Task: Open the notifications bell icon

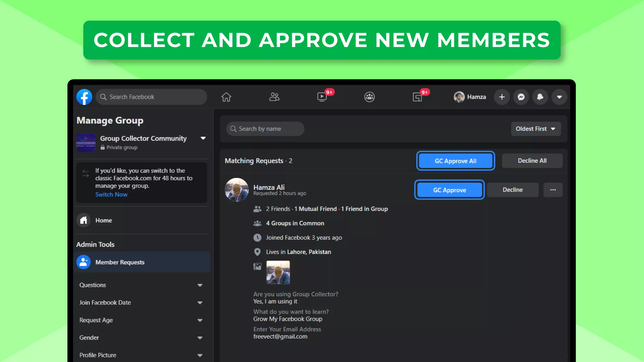Action: [540, 97]
